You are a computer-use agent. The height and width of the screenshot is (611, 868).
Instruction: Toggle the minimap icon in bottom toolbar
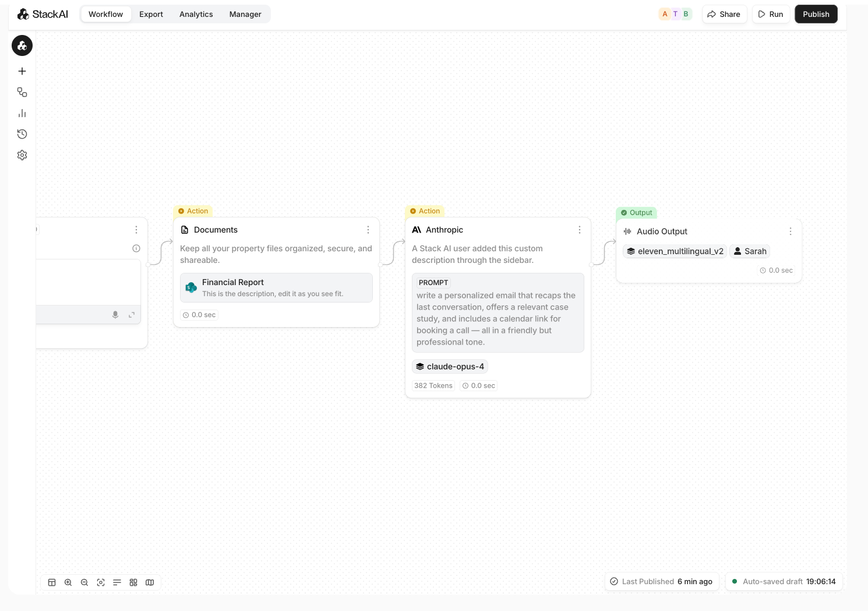tap(150, 582)
